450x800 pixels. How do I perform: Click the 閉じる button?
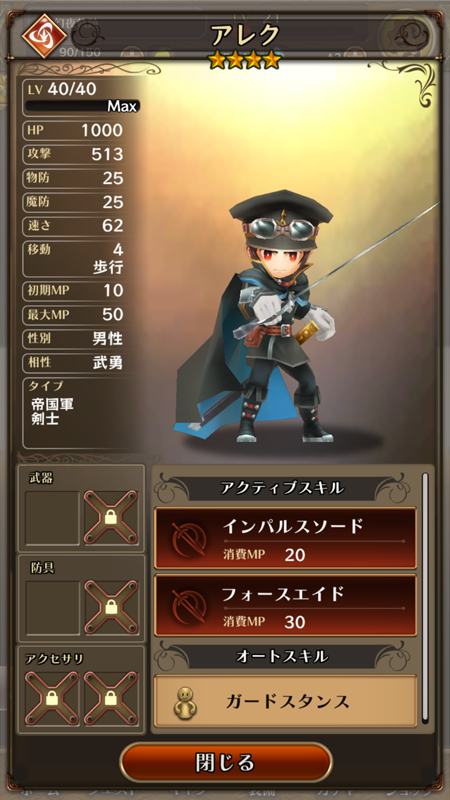coord(225,763)
